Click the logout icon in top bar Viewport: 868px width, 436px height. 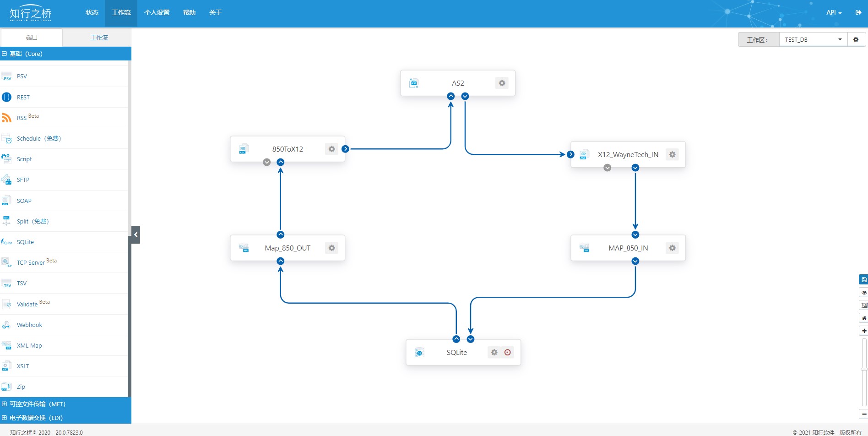click(x=858, y=12)
